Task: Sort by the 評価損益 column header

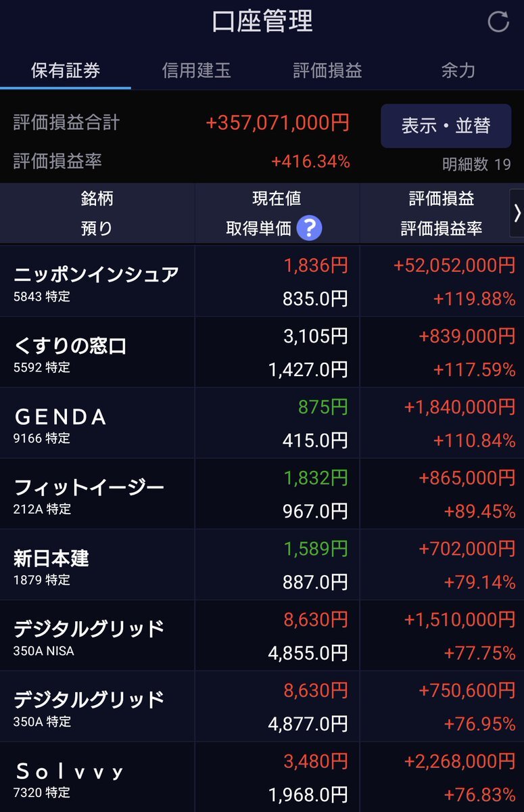Action: point(442,198)
